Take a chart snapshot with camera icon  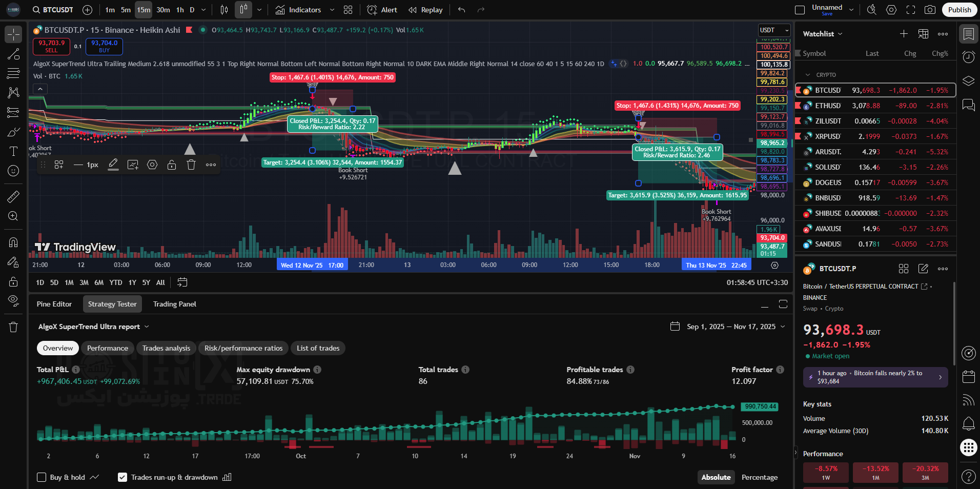pyautogui.click(x=930, y=10)
